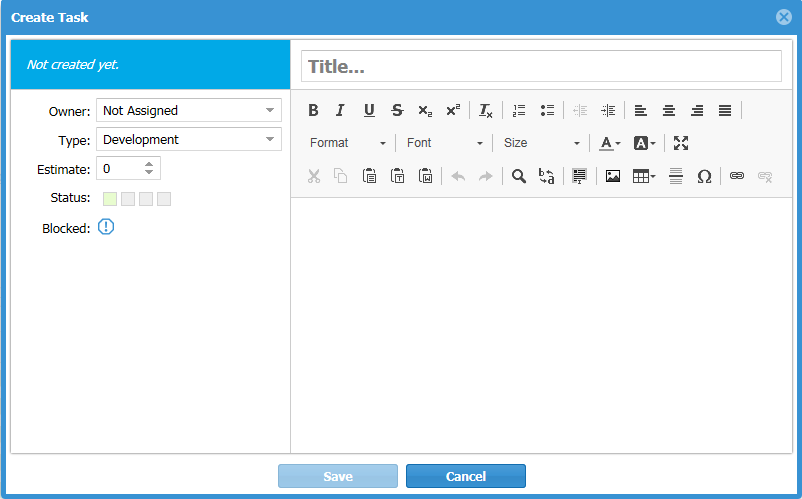Set status to the second square
802x499 pixels.
[x=128, y=199]
